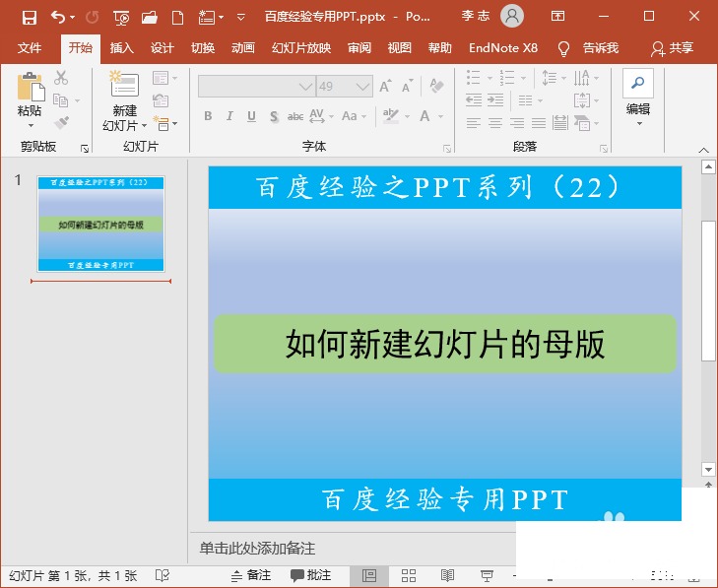Switch to slide sorter view
The width and height of the screenshot is (718, 588).
(x=409, y=575)
